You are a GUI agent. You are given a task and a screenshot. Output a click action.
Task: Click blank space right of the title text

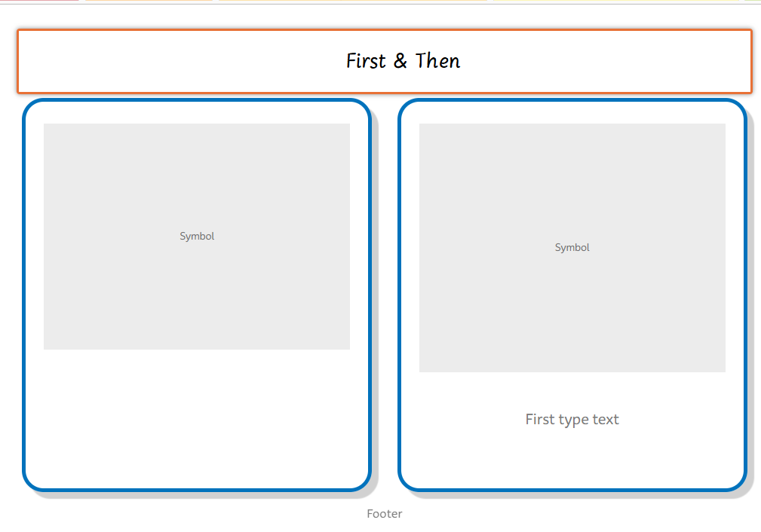(603, 61)
